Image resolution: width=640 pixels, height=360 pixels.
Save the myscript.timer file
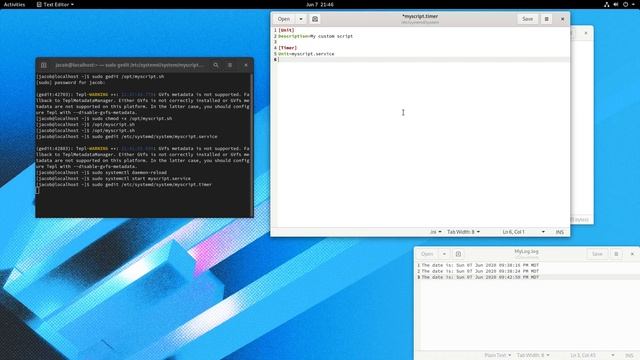[527, 19]
